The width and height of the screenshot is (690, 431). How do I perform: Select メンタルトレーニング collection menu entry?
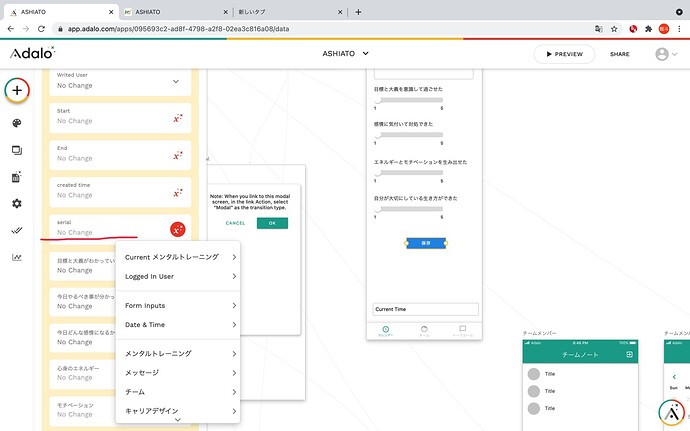[180, 354]
